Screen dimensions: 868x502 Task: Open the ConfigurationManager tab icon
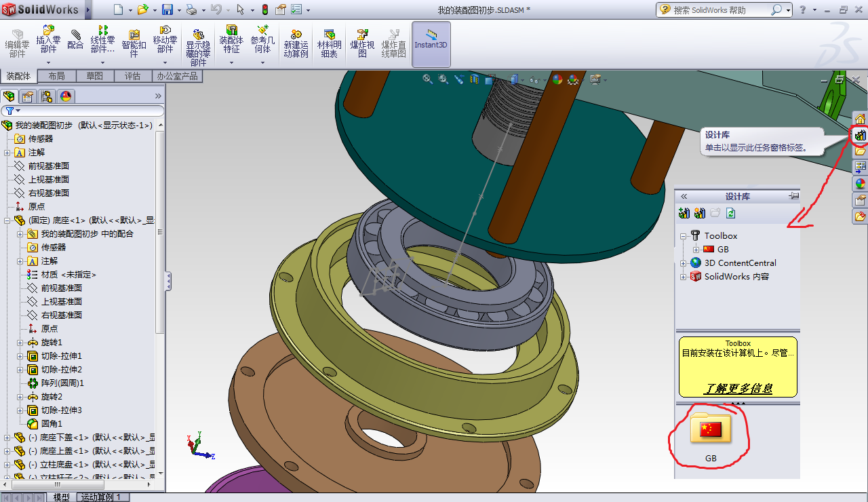(x=46, y=96)
